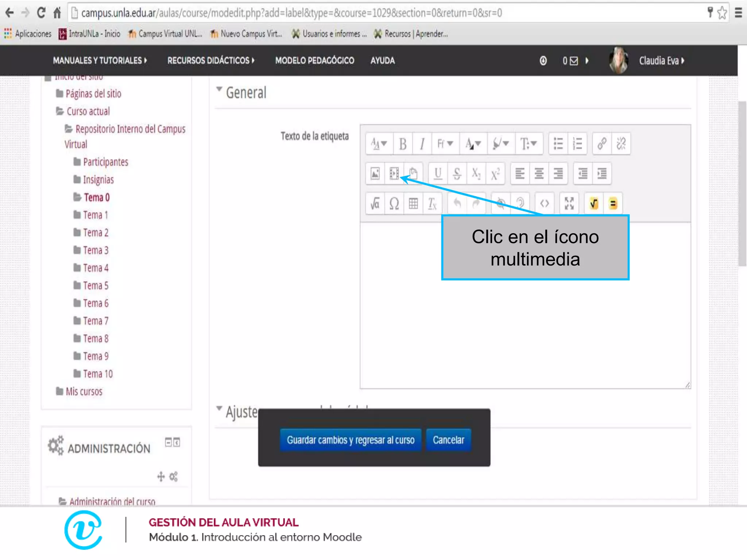Toggle bold formatting
747x560 pixels.
[403, 144]
